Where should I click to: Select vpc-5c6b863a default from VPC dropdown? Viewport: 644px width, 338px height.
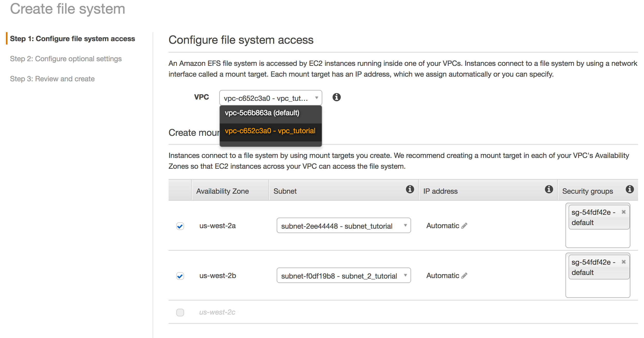pyautogui.click(x=269, y=113)
